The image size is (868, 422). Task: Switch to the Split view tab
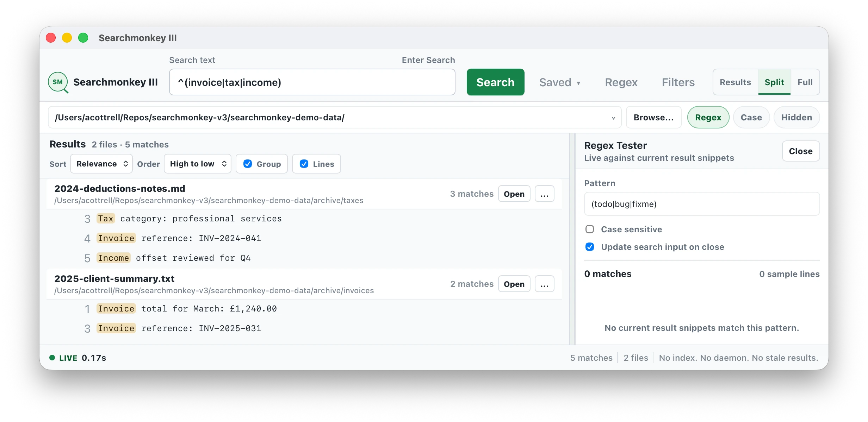tap(774, 82)
